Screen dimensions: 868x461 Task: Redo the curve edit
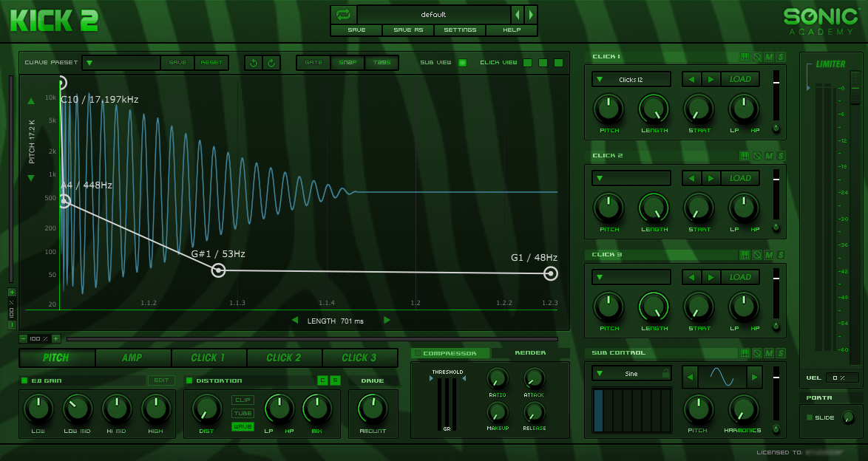[x=271, y=63]
